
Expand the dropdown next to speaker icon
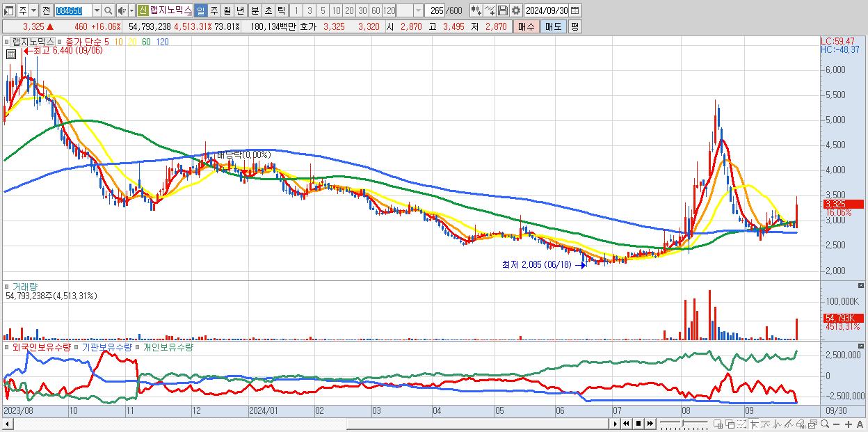click(131, 10)
